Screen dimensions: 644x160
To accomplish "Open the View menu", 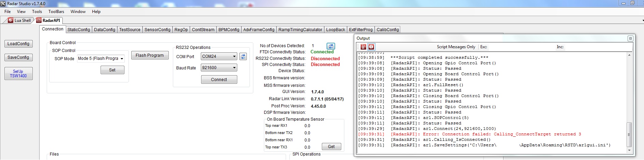I will (21, 12).
